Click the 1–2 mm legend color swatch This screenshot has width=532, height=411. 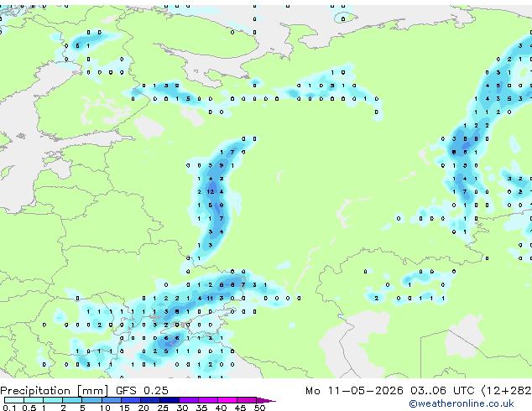point(53,400)
